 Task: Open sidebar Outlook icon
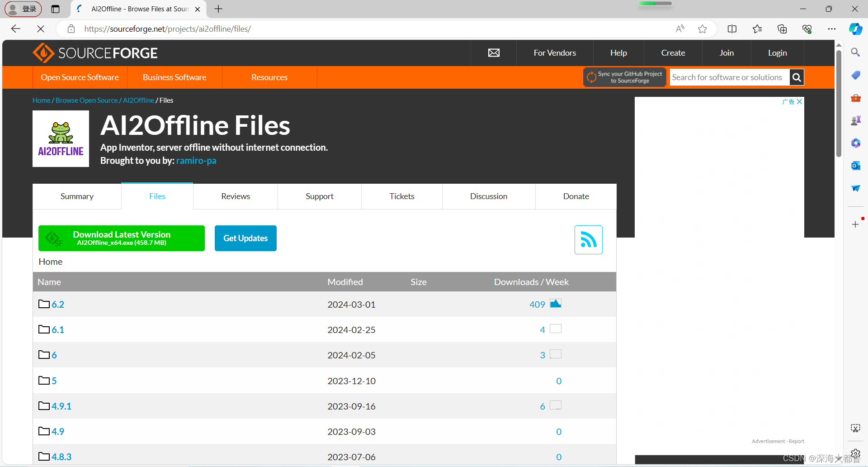[855, 166]
